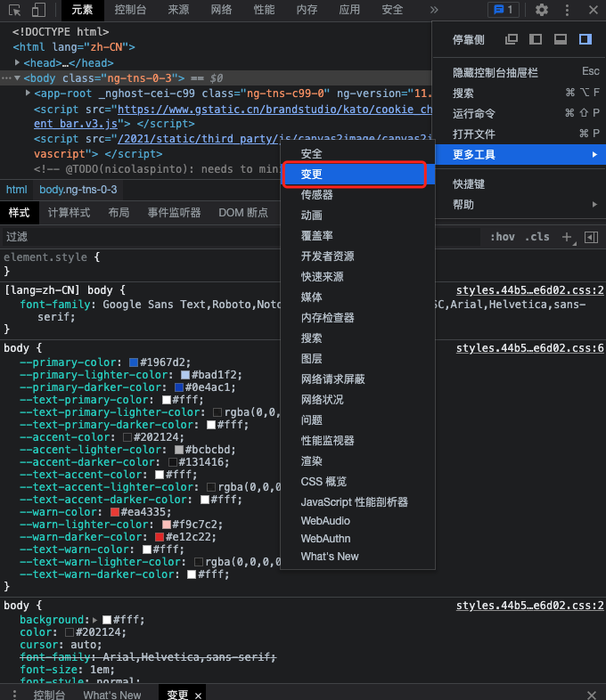Dock DevTools to the bottom
The width and height of the screenshot is (606, 700).
(561, 39)
